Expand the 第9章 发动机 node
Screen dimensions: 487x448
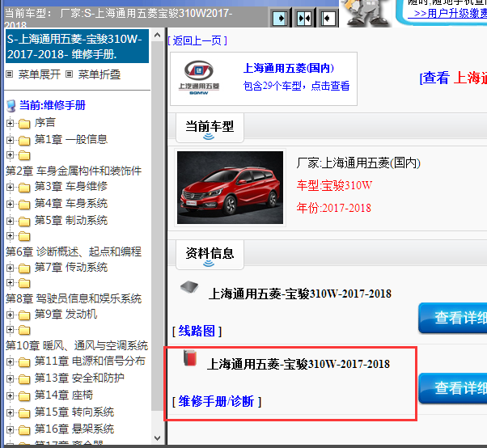10,315
